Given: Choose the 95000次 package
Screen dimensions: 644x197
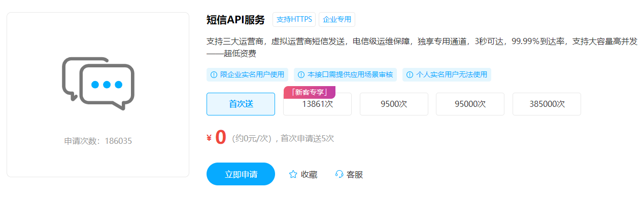Looking at the screenshot, I should click(x=470, y=104).
